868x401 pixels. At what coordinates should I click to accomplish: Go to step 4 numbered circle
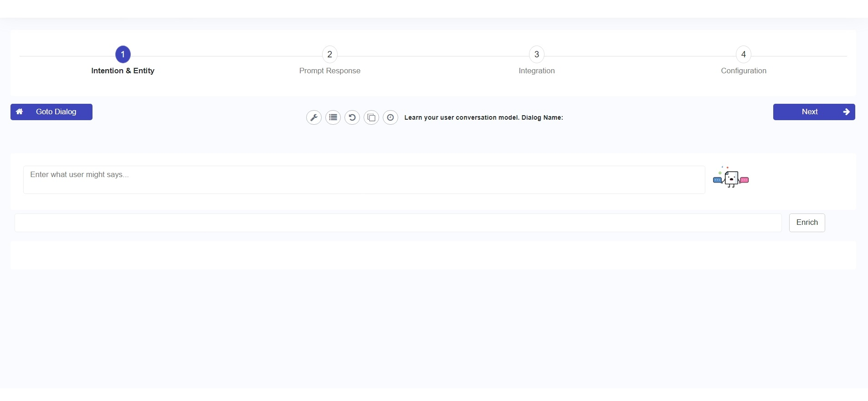click(x=743, y=55)
